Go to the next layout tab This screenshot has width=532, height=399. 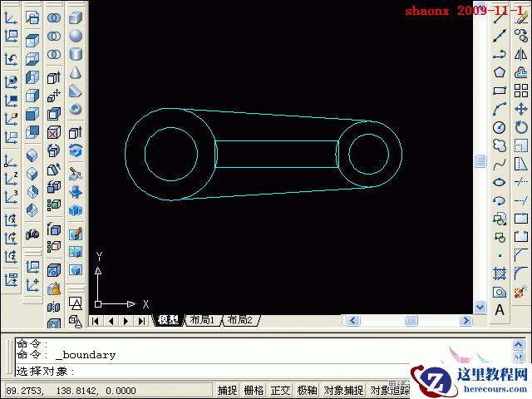pos(126,321)
